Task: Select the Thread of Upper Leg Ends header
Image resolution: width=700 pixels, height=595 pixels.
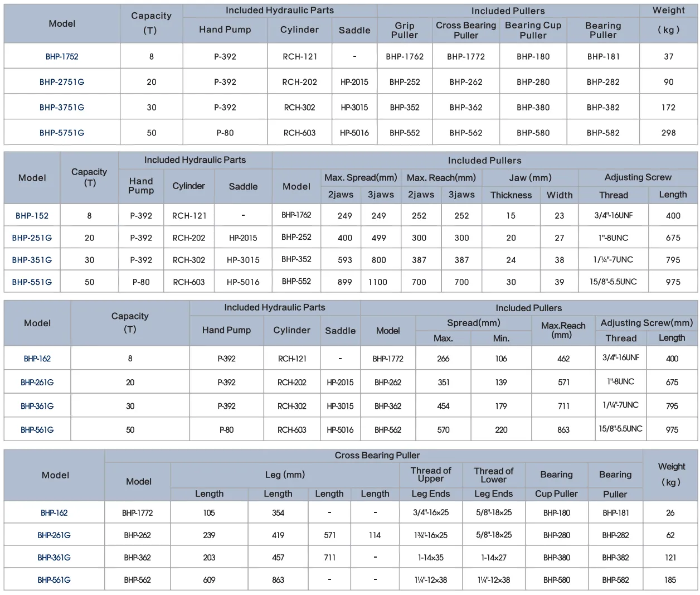Action: click(x=431, y=482)
